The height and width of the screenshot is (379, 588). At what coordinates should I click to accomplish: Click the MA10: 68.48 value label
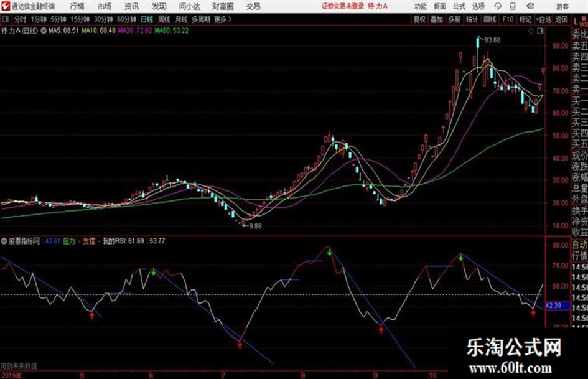click(x=98, y=30)
